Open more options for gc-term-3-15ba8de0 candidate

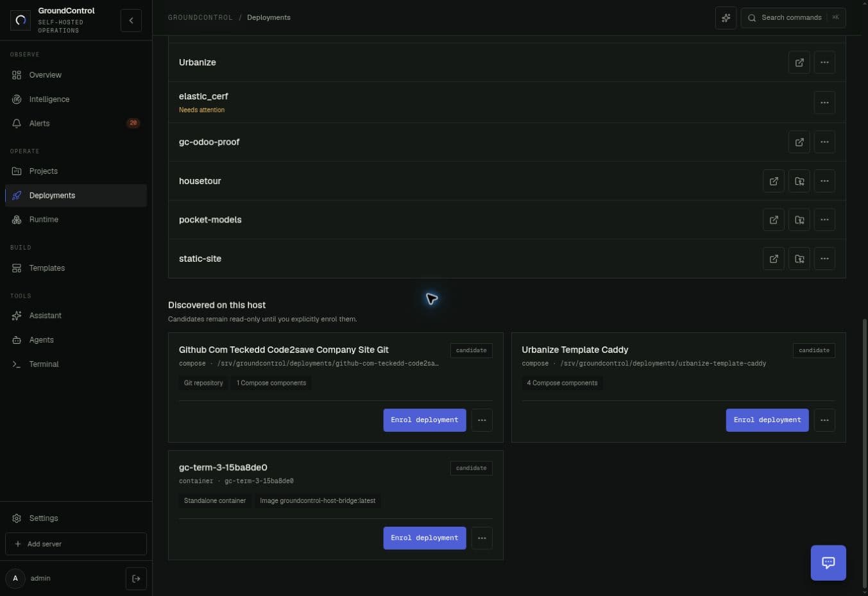(x=482, y=538)
